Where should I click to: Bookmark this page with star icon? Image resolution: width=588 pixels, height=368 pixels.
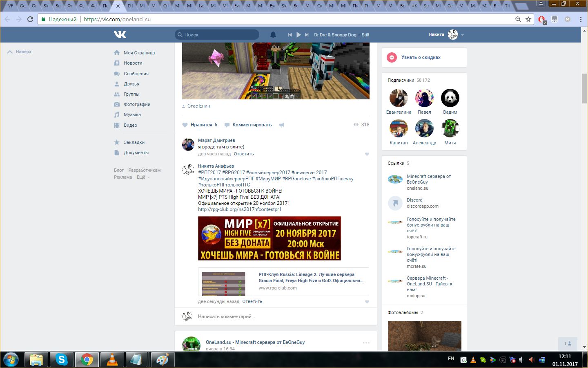pyautogui.click(x=528, y=19)
